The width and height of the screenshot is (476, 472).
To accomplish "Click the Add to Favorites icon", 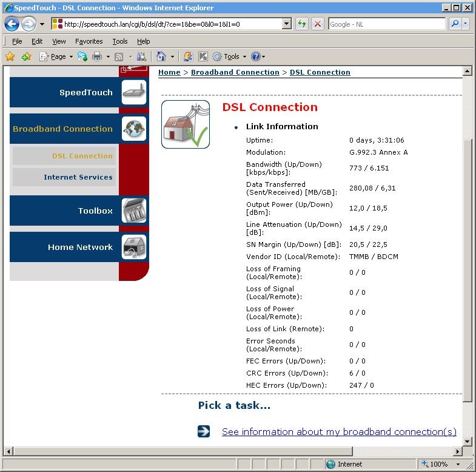I will click(27, 56).
